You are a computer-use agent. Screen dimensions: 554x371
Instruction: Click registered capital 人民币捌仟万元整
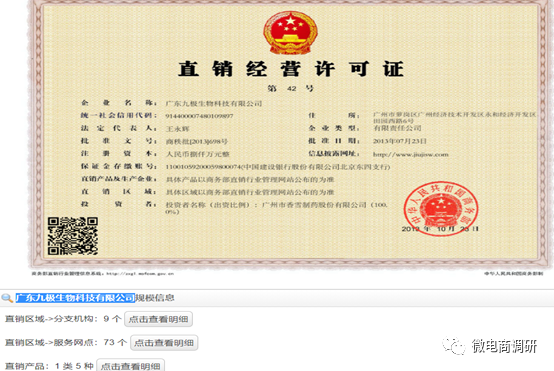pyautogui.click(x=198, y=154)
